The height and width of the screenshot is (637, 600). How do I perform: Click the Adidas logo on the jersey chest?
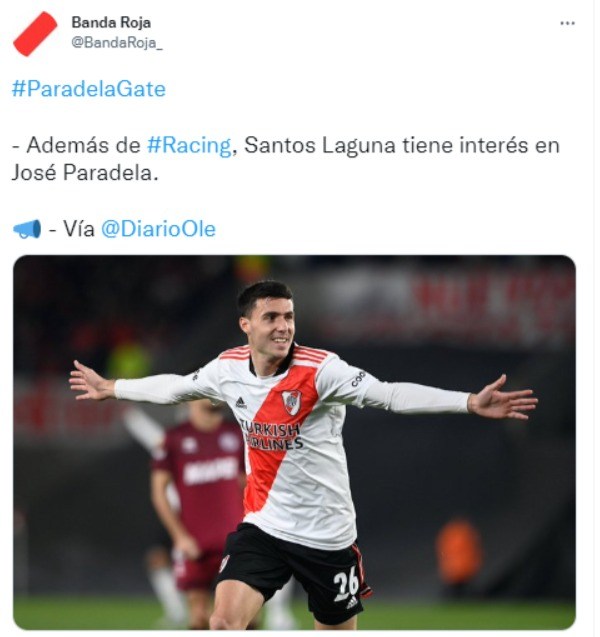(241, 403)
